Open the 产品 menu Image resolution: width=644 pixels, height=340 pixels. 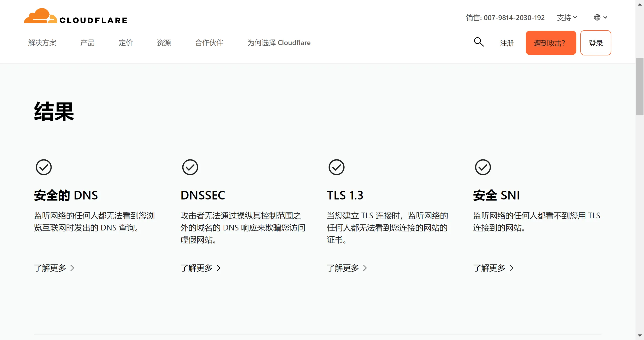[x=87, y=43]
